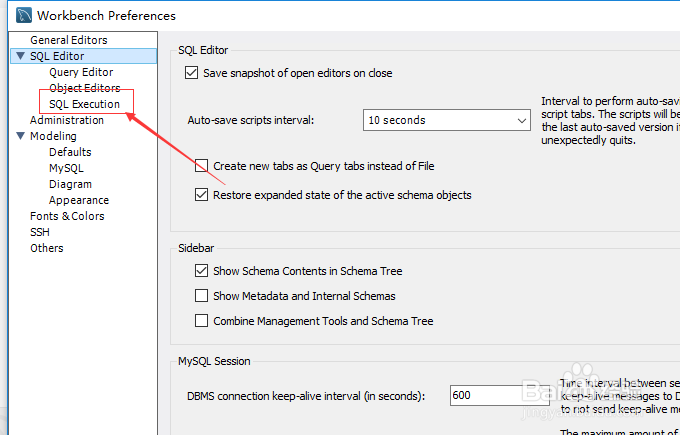Collapse the Modeling tree node
Image resolution: width=680 pixels, height=435 pixels.
point(20,136)
